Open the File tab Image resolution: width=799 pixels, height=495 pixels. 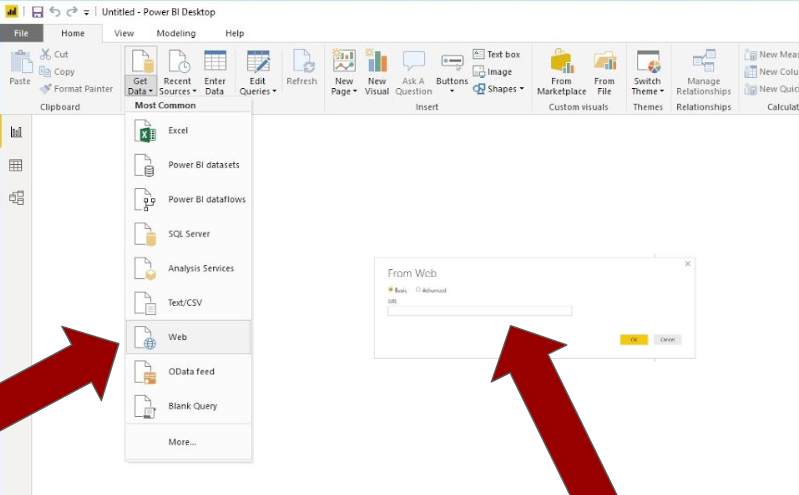pyautogui.click(x=21, y=33)
